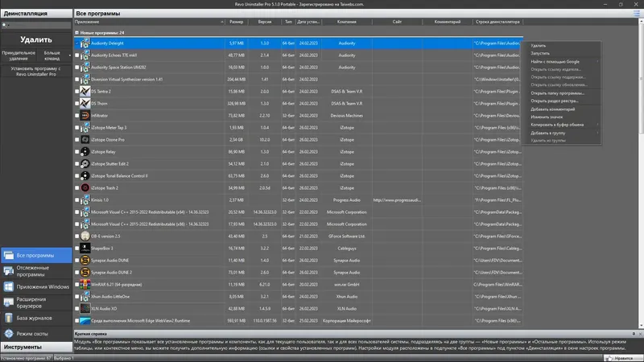Viewport: 644px width, 362px height.
Task: Check the Audiority Space Station UM282 checkbox
Action: pyautogui.click(x=76, y=68)
